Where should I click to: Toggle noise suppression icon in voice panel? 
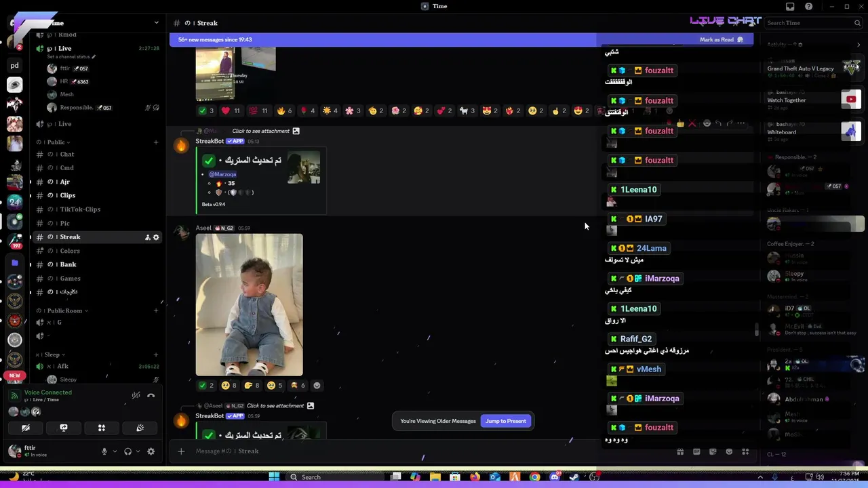click(136, 396)
